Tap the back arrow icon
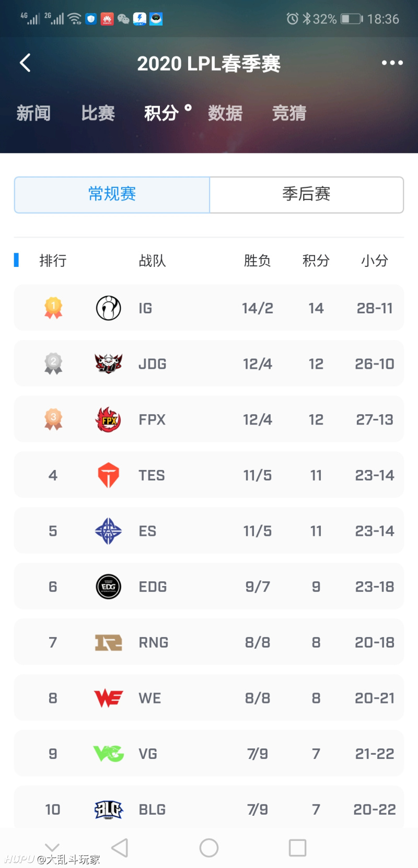The image size is (418, 868). tap(25, 63)
